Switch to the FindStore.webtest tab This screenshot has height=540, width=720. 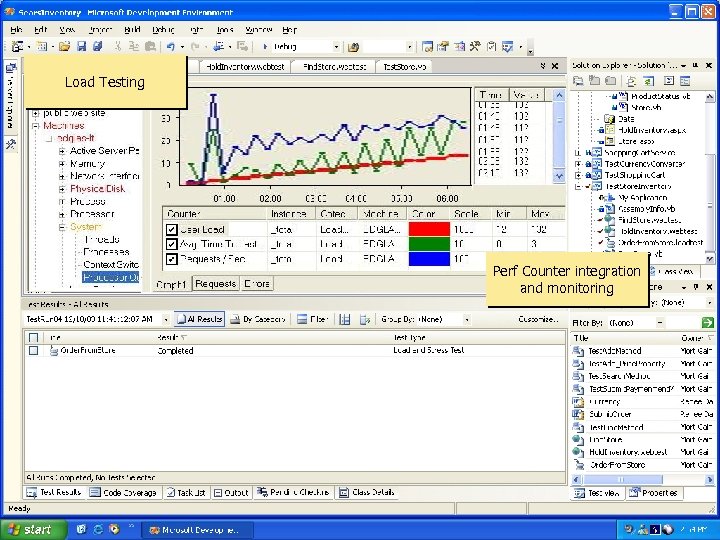[x=334, y=67]
